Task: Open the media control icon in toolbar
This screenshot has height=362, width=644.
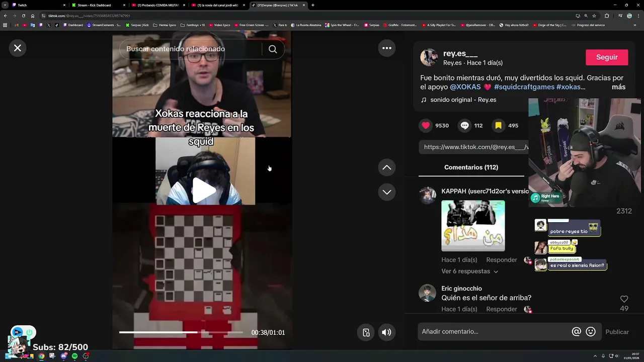Action: (620, 16)
